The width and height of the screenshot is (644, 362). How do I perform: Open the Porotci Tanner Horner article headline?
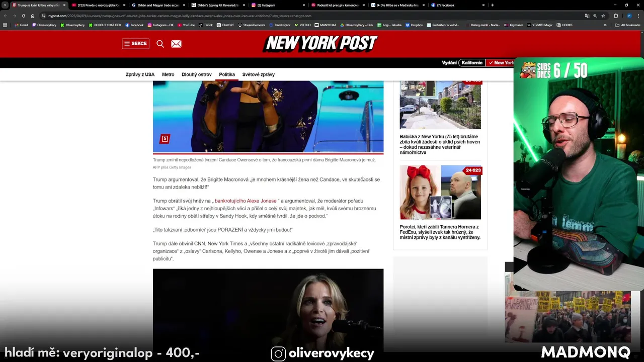coord(440,232)
